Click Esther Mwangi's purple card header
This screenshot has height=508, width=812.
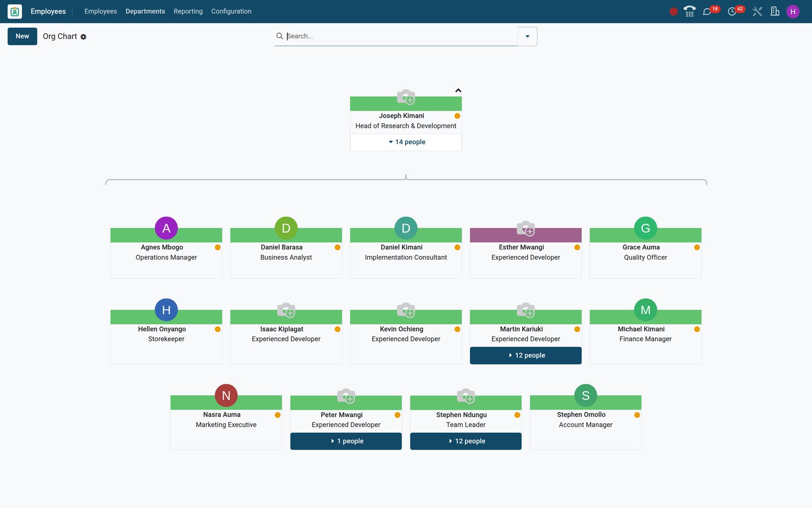click(x=525, y=235)
